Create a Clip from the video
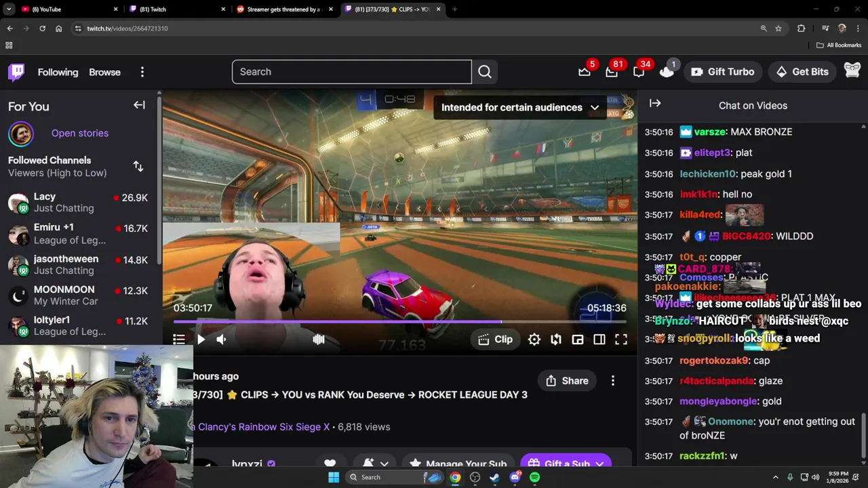 pyautogui.click(x=495, y=340)
